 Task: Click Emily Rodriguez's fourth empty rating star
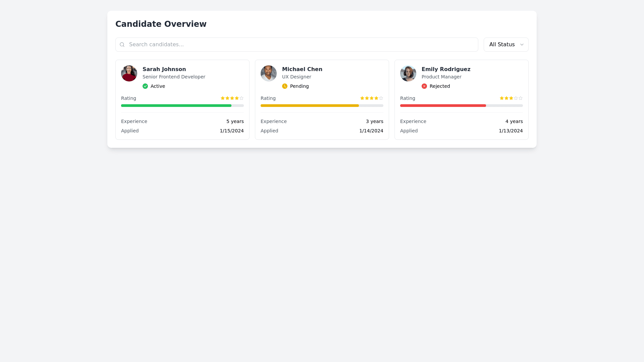coord(516,98)
